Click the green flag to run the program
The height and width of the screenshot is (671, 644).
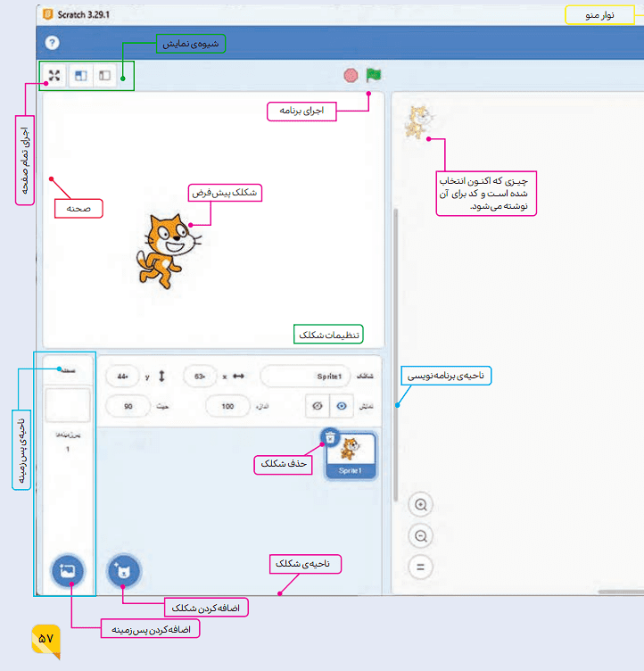tap(373, 76)
